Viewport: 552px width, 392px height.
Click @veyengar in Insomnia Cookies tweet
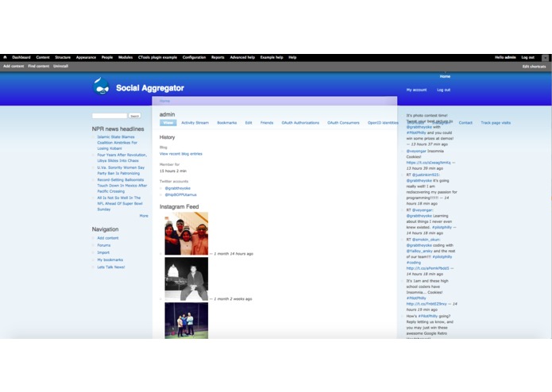tap(416, 152)
